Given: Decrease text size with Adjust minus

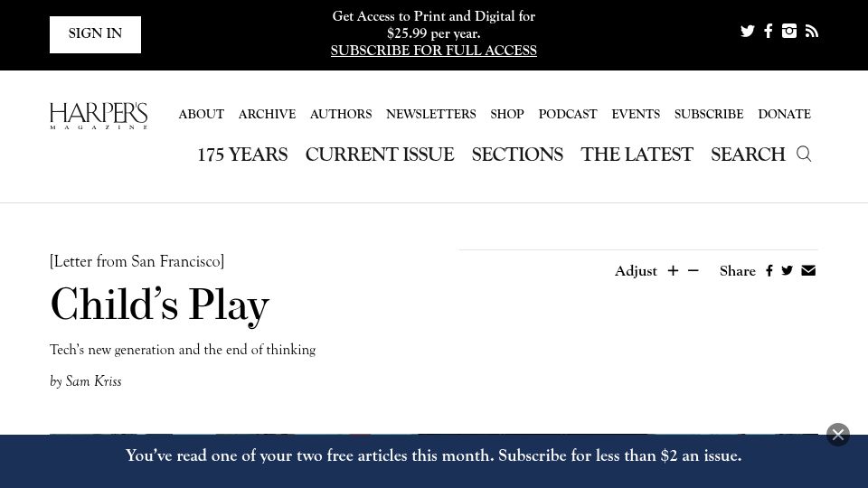Looking at the screenshot, I should (x=693, y=270).
